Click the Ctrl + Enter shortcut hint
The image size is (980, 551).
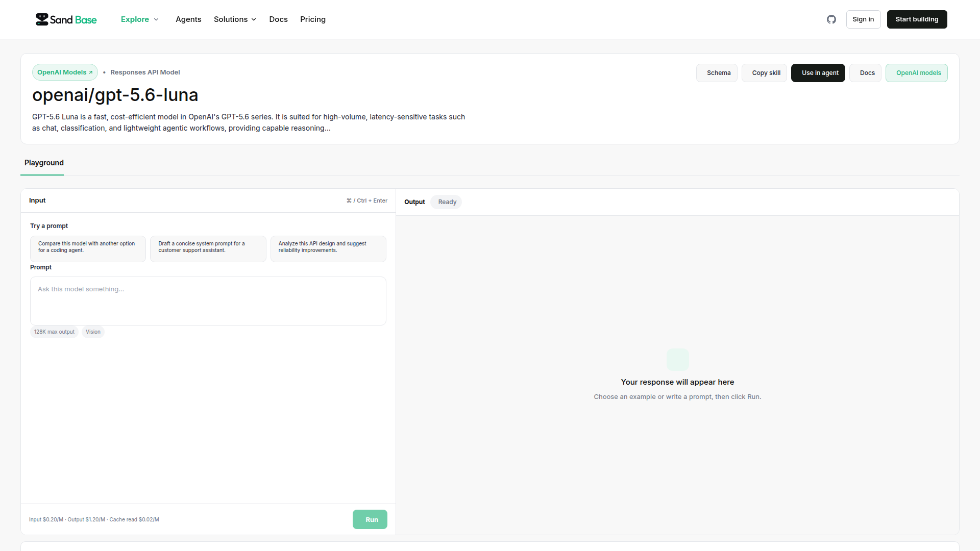pyautogui.click(x=367, y=201)
